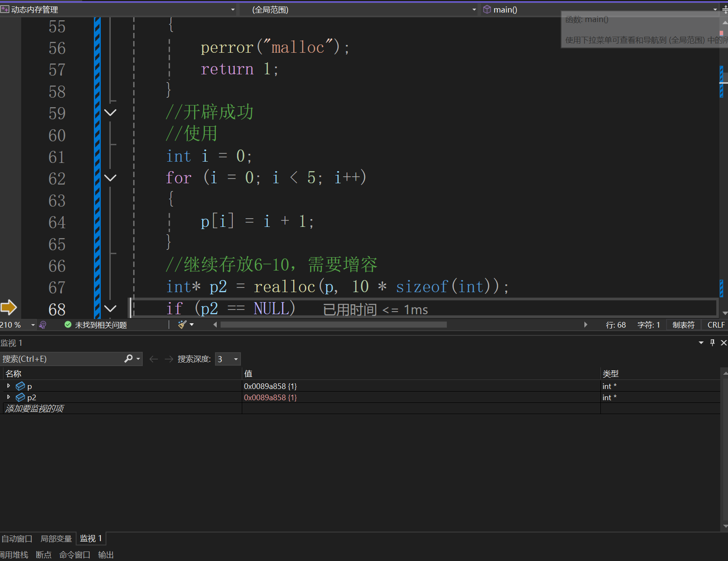
Task: Click the watch search magnifier icon
Action: coord(128,359)
